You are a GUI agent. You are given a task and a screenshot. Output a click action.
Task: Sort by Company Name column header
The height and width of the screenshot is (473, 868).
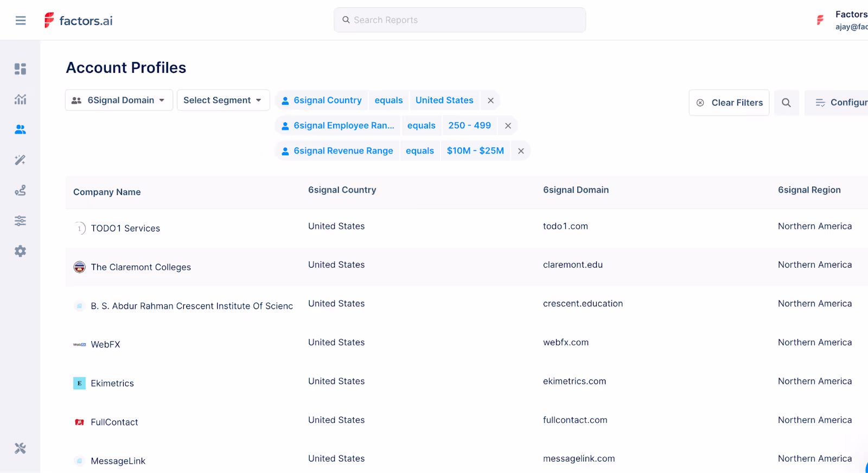click(x=107, y=192)
